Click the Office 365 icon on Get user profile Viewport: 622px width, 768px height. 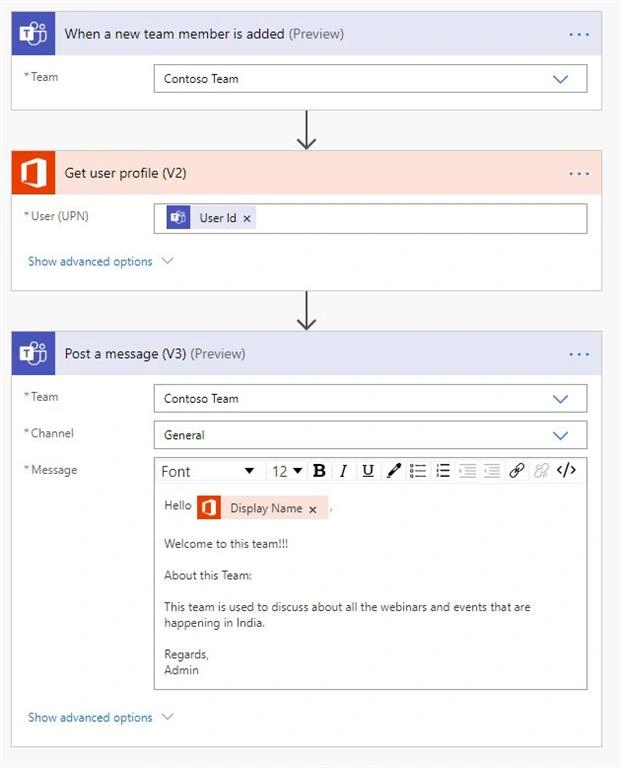click(33, 172)
